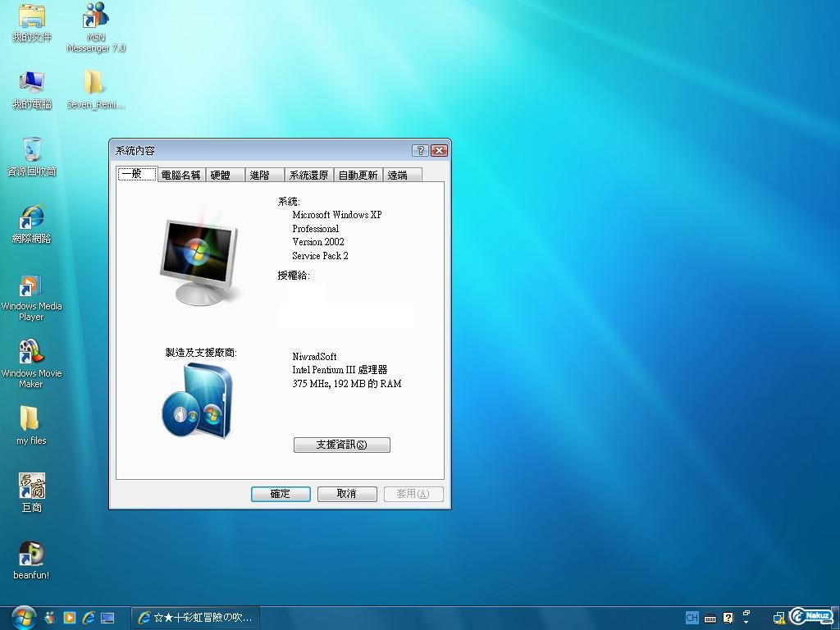
Task: Switch to the 進階 tab
Action: pyautogui.click(x=265, y=176)
